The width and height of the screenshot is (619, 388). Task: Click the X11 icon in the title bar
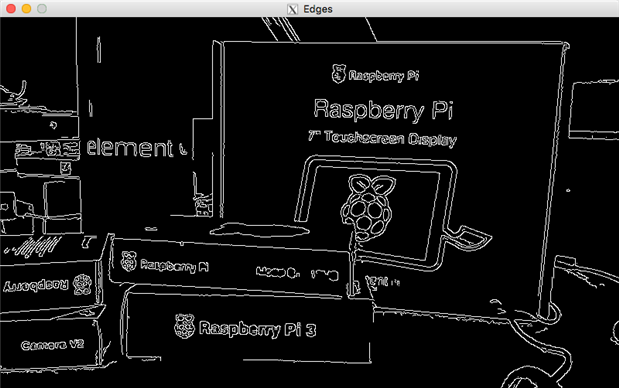click(x=293, y=9)
